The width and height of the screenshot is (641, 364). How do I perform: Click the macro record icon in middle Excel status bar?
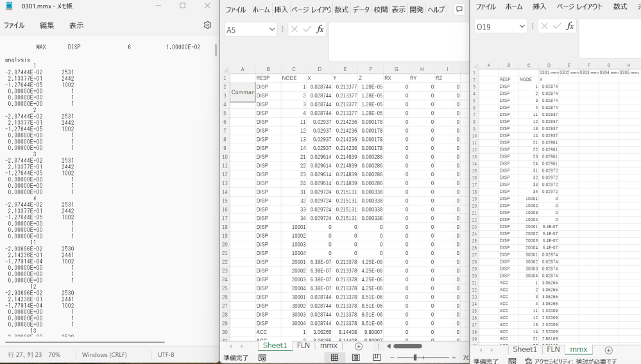click(x=262, y=358)
